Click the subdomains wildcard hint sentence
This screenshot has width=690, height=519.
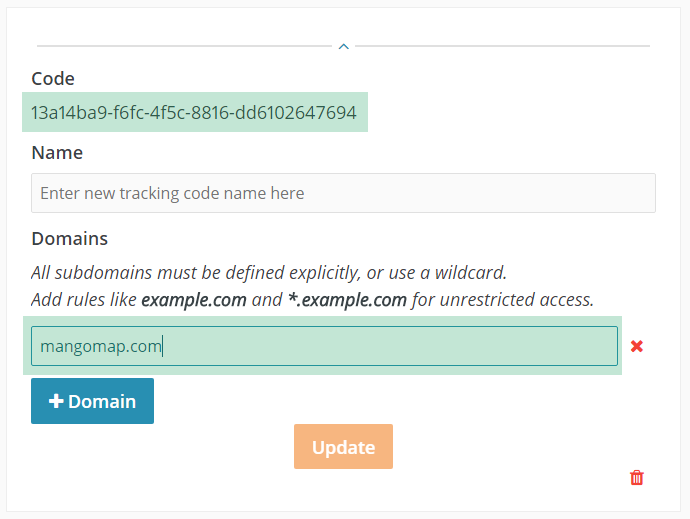click(269, 273)
